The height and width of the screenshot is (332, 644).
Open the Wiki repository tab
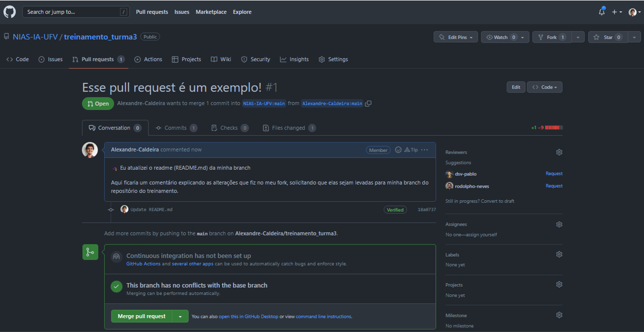tap(221, 59)
